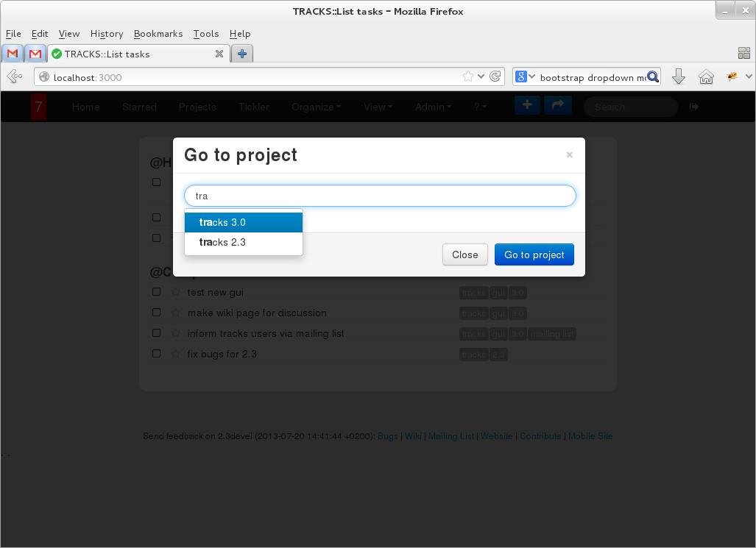Open the Firefox downloads arrow icon
Image resolution: width=756 pixels, height=548 pixels.
point(679,76)
